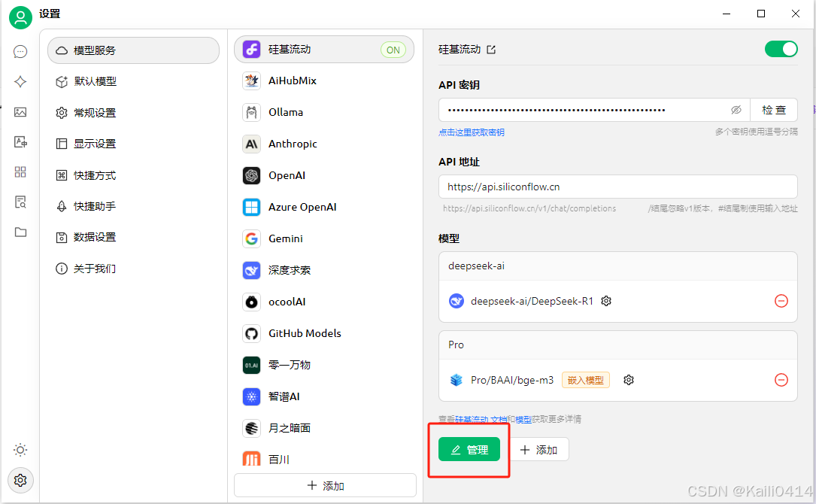Click the 硅基流动 provider logo
This screenshot has height=504, width=816.
click(x=251, y=50)
